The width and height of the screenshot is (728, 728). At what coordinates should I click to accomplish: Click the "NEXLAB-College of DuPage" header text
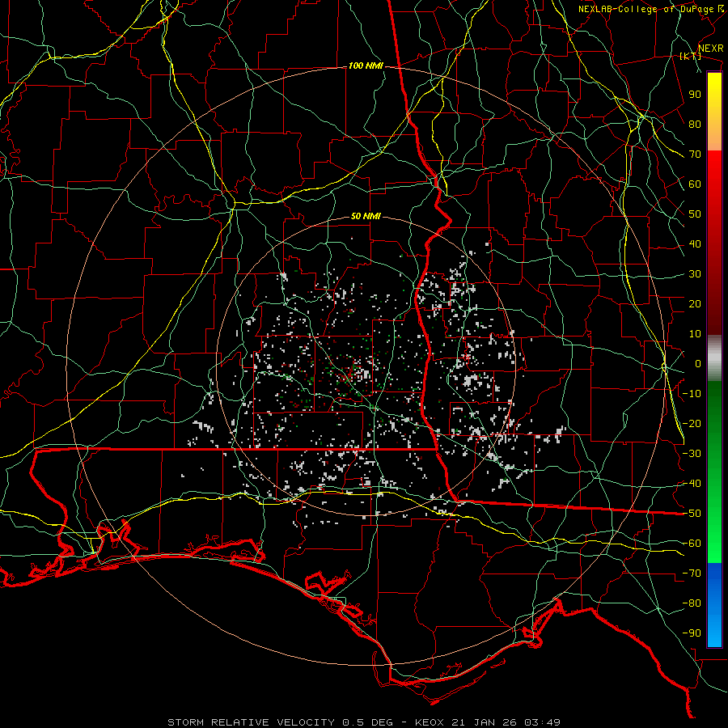pos(645,9)
